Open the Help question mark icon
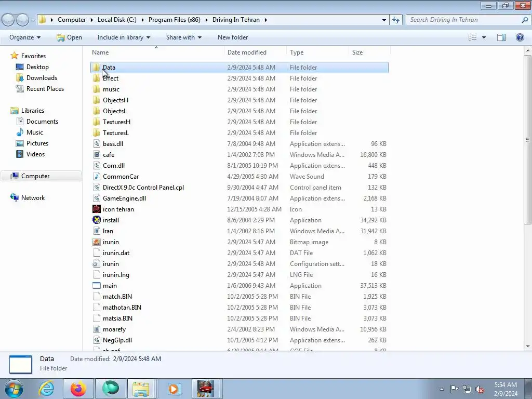This screenshot has height=399, width=532. pos(520,37)
